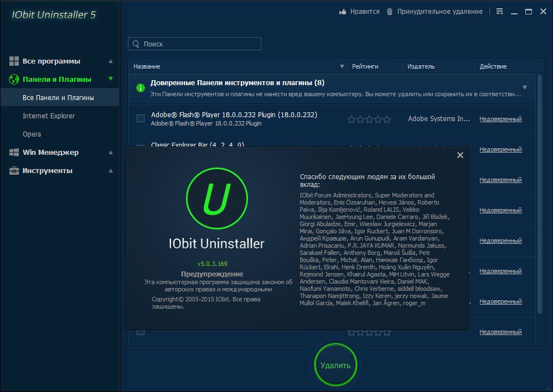Click the trash Принудительное удаление icon
The height and width of the screenshot is (392, 553).
click(x=390, y=12)
